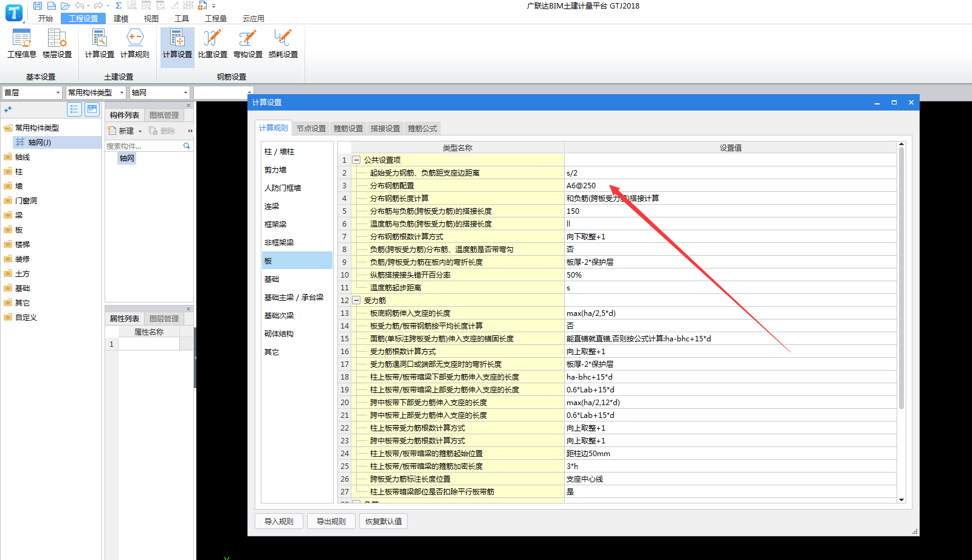Open 损耗设置 loss settings
The width and height of the screenshot is (972, 560).
point(283,44)
